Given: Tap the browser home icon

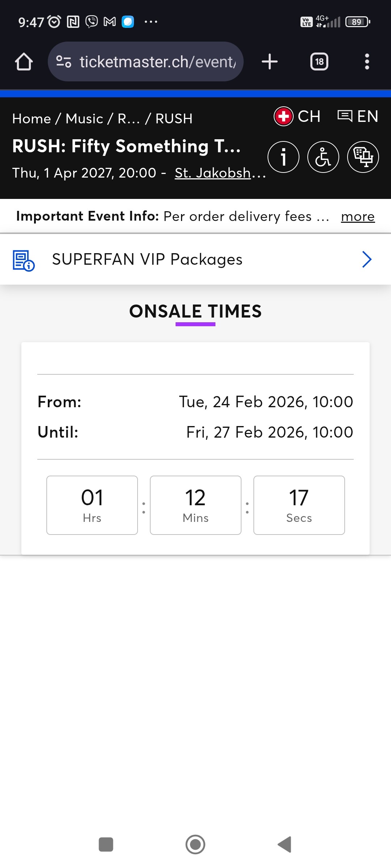Looking at the screenshot, I should [x=24, y=61].
